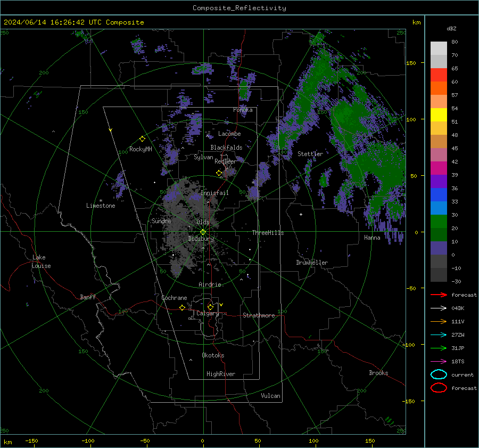Click the 0 tick on bottom km axis
Viewport: 479px width, 448px height.
[x=202, y=441]
